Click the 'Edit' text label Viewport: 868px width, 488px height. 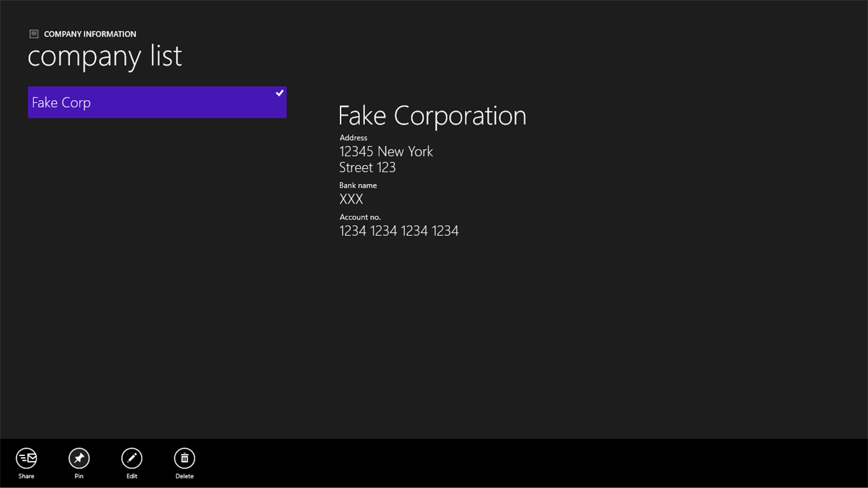point(131,476)
